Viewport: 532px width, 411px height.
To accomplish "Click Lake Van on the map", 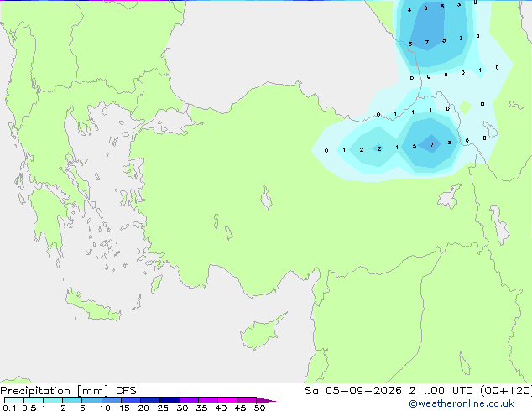I will (450, 196).
